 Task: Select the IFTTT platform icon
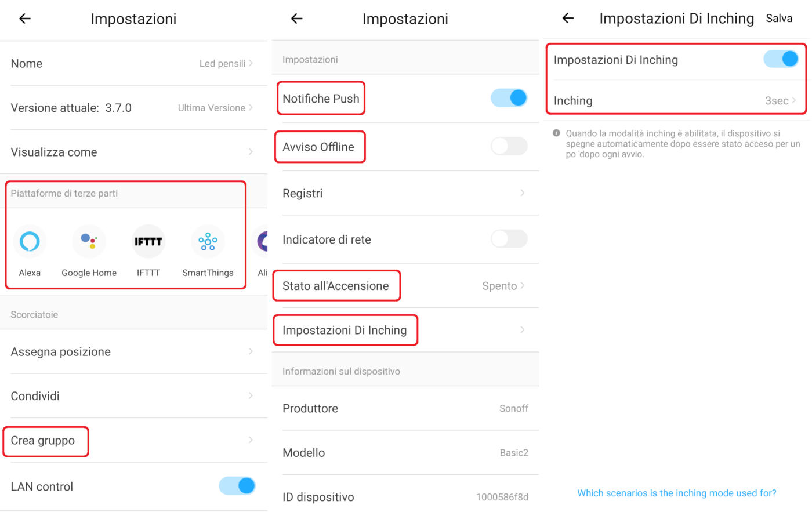tap(148, 241)
